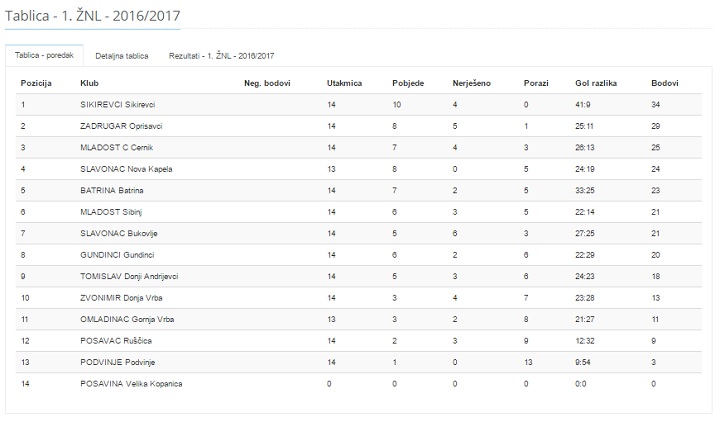
Task: Click the MLADOST C Cernik club
Action: [x=117, y=148]
